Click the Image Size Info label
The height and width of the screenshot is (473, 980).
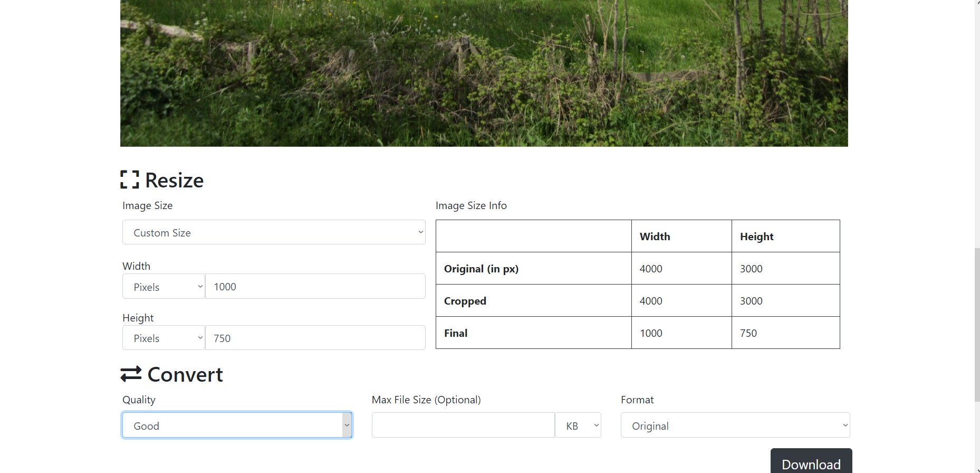471,205
